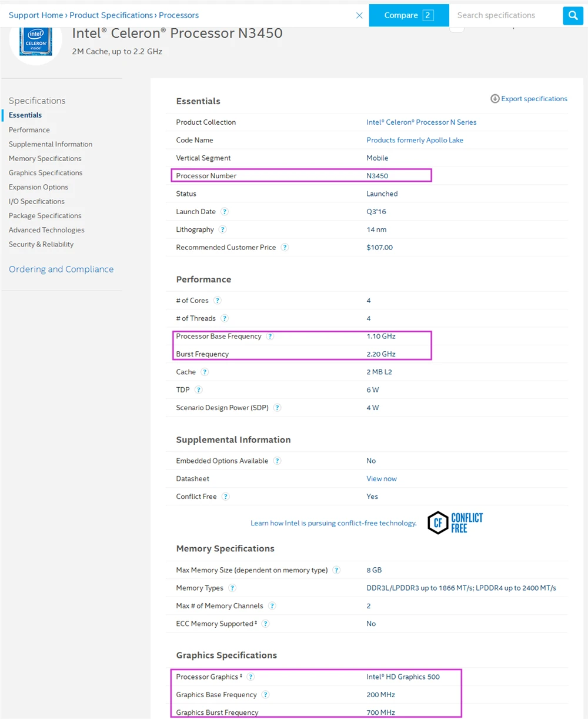Click the 6 W TDP value
The image size is (588, 719).
pyautogui.click(x=373, y=390)
